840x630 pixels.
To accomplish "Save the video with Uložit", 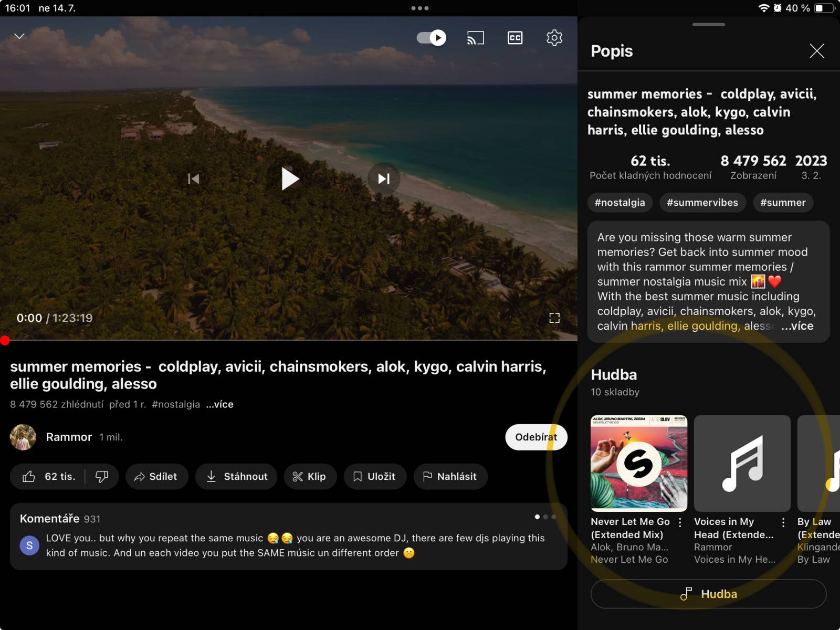I will point(375,477).
